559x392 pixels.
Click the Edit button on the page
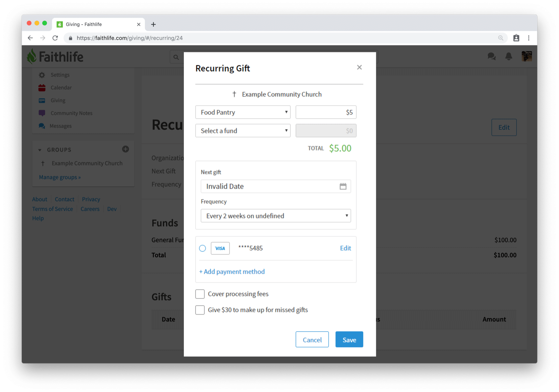(x=504, y=127)
